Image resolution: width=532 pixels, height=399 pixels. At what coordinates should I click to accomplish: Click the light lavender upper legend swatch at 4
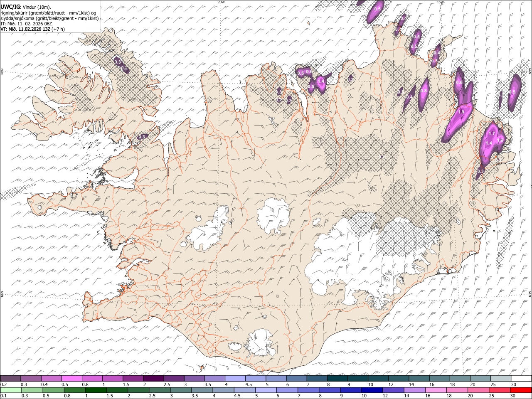click(234, 379)
